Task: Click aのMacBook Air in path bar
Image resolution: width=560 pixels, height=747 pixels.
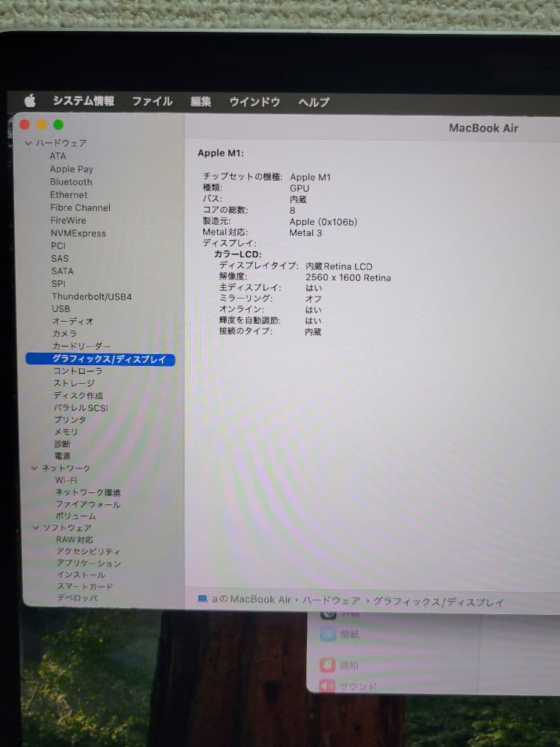Action: 252,599
